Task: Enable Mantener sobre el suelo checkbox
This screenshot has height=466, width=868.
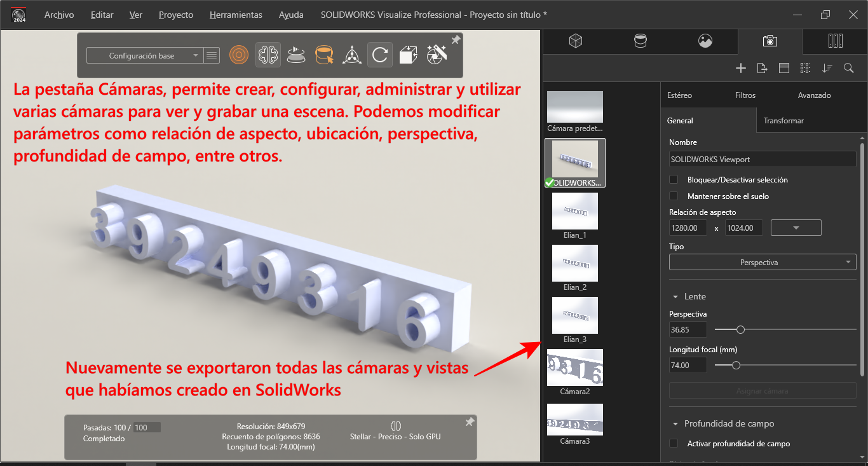Action: coord(674,196)
